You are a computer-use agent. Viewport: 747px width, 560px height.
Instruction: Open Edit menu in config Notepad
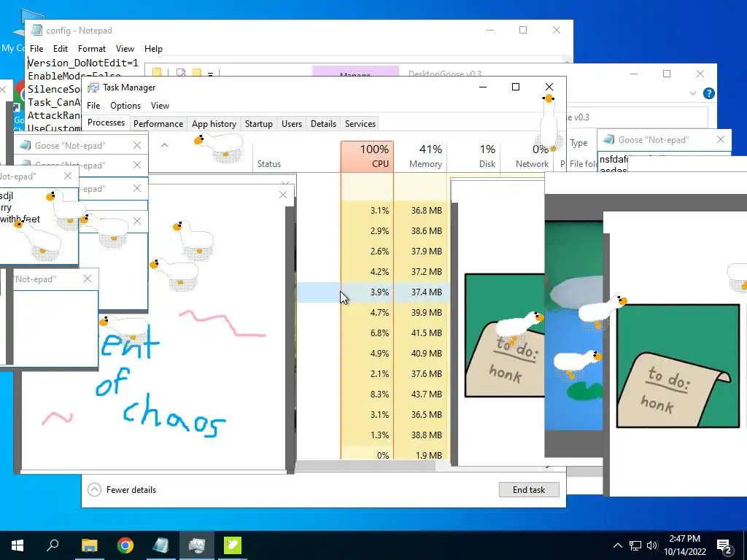point(61,49)
